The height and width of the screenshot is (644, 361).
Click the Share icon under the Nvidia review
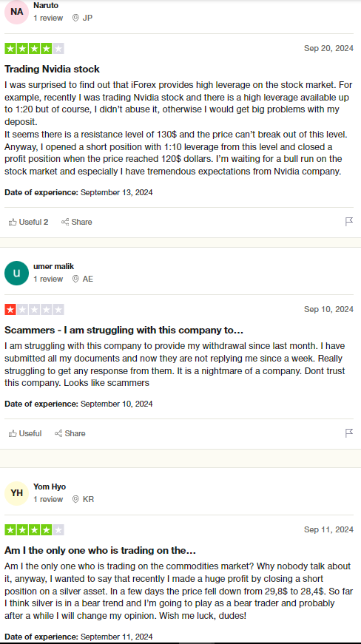point(65,223)
